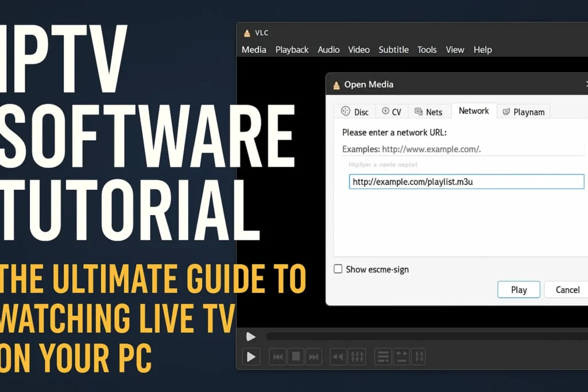Screen dimensions: 588x392
Task: Click the Previous track button
Action: 278,357
